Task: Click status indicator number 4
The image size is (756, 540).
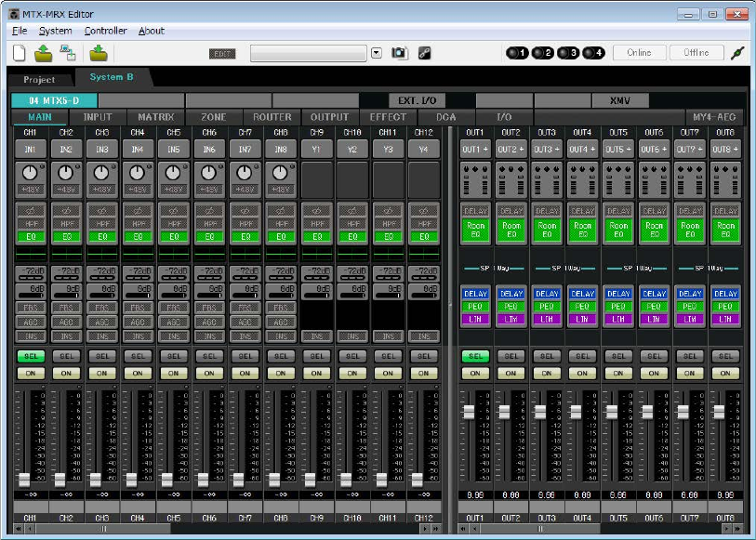Action: pos(593,53)
